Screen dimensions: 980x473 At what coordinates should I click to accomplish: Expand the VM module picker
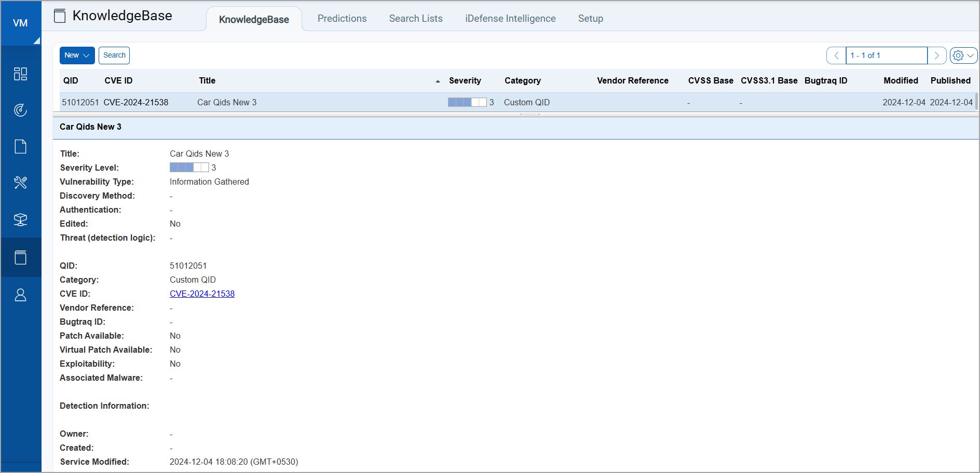click(x=21, y=23)
